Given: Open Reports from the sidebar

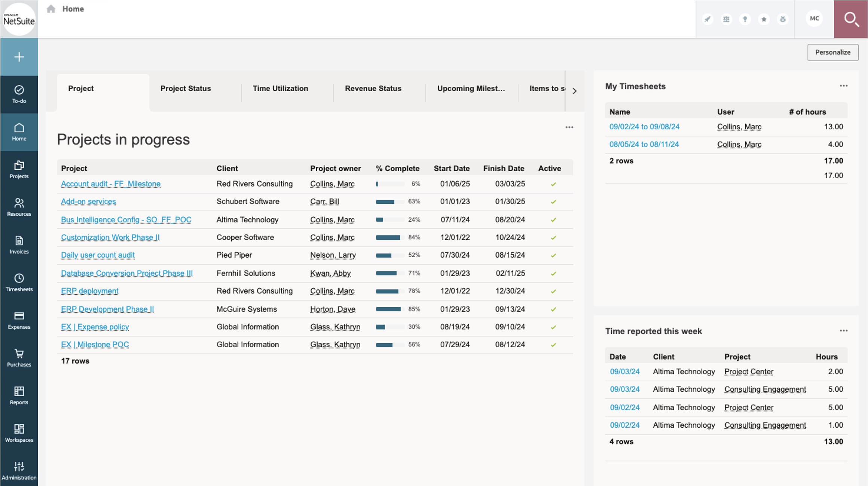Looking at the screenshot, I should pyautogui.click(x=19, y=396).
